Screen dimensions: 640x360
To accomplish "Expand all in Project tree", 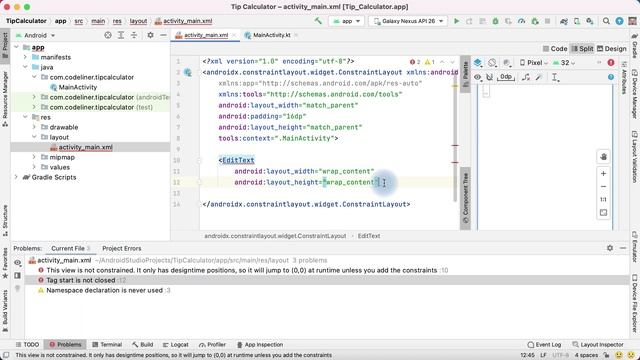I will pyautogui.click(x=121, y=35).
